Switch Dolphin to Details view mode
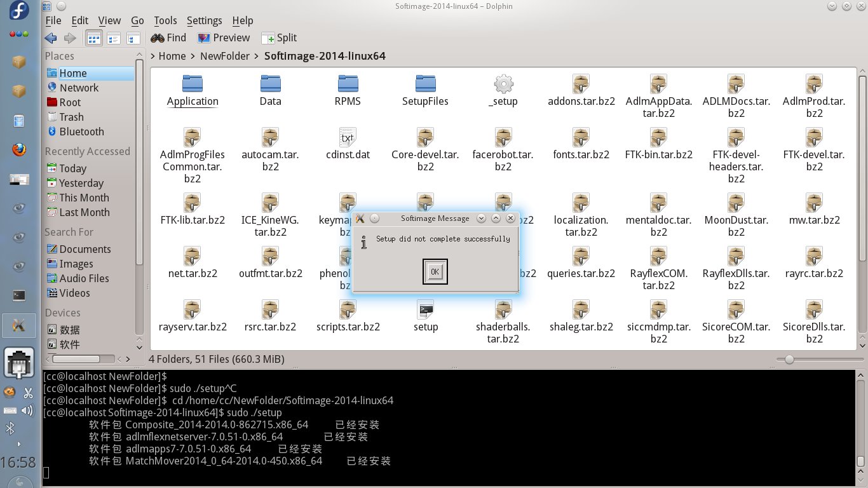Screen dimensions: 868x488 click(x=133, y=38)
